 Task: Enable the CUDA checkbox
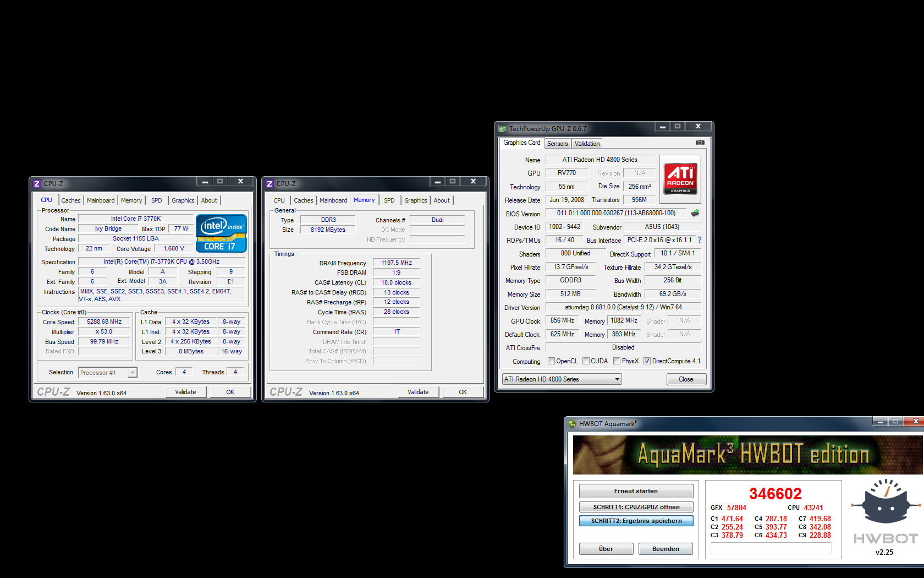[586, 361]
